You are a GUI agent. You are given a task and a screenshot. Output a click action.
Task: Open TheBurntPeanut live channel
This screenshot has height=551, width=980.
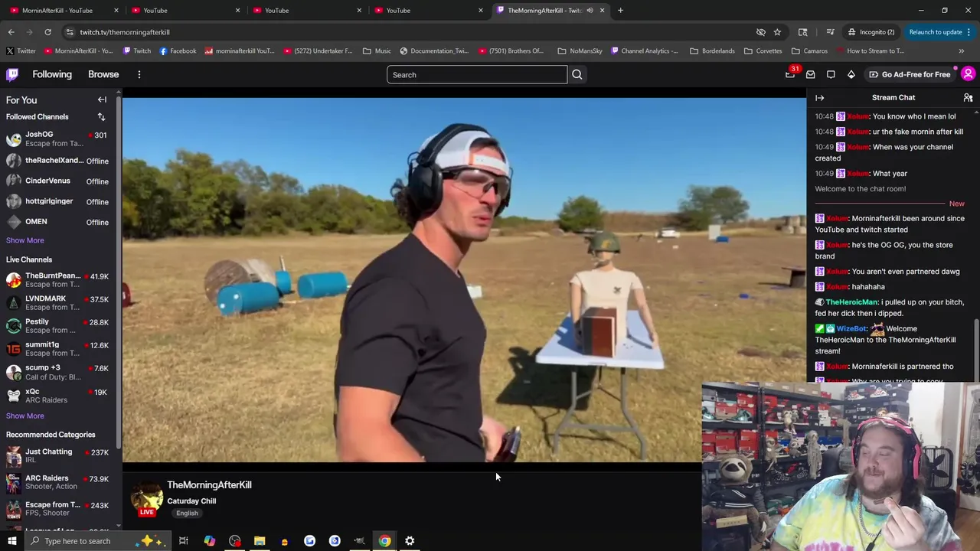click(59, 280)
